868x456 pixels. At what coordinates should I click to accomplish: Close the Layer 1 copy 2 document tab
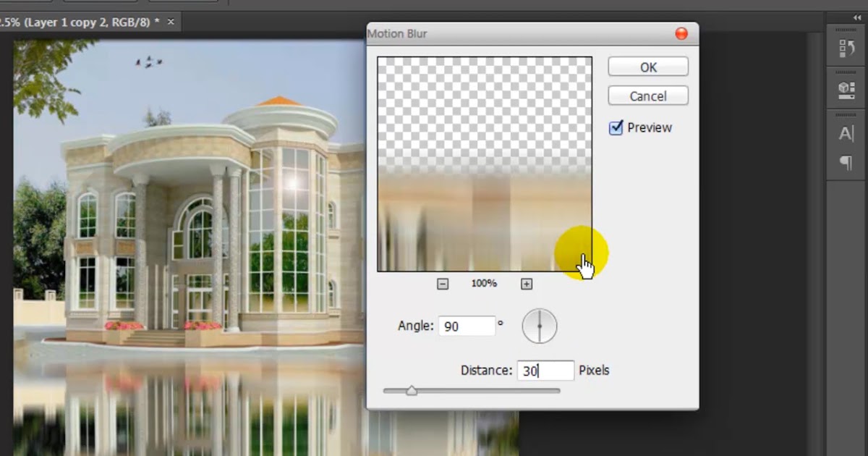(171, 22)
